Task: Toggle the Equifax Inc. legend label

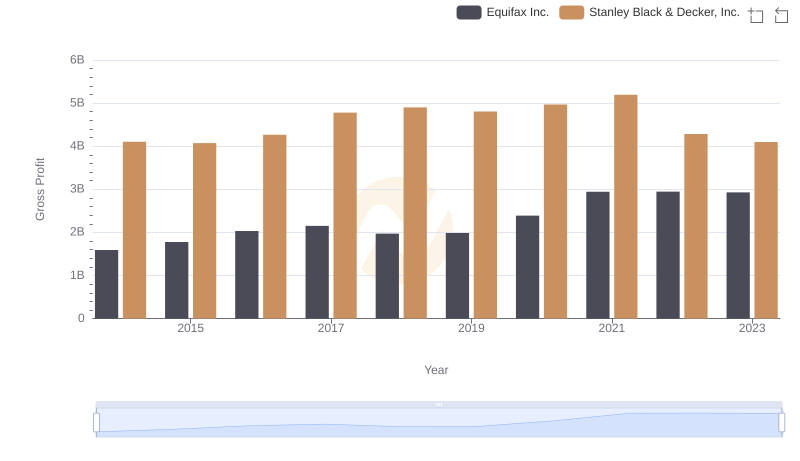Action: pos(517,12)
